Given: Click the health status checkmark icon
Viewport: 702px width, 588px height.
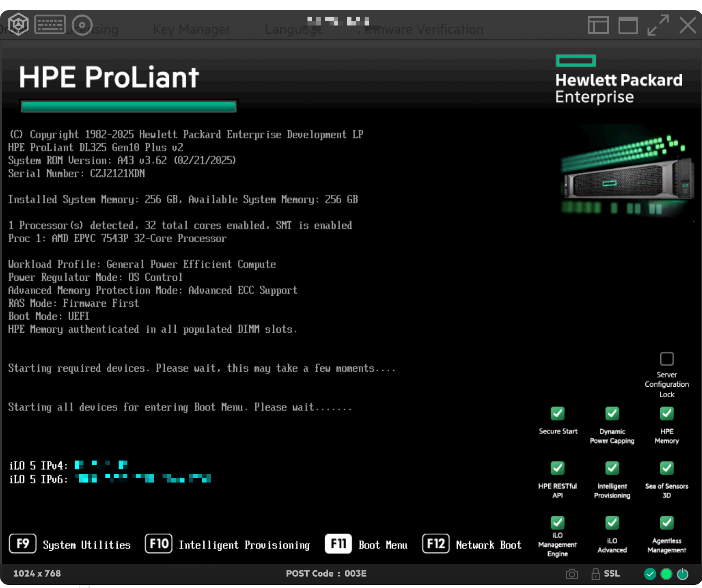Looking at the screenshot, I should [x=650, y=574].
